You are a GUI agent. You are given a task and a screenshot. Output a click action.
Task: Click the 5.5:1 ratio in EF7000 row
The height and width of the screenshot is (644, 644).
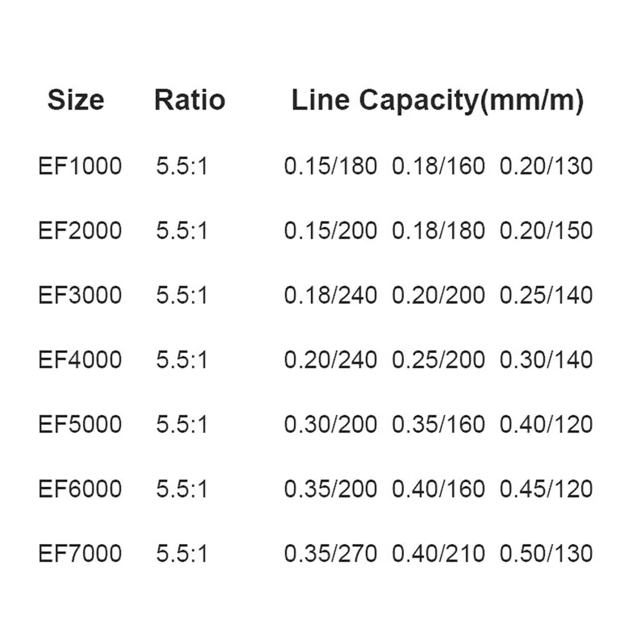click(x=182, y=553)
